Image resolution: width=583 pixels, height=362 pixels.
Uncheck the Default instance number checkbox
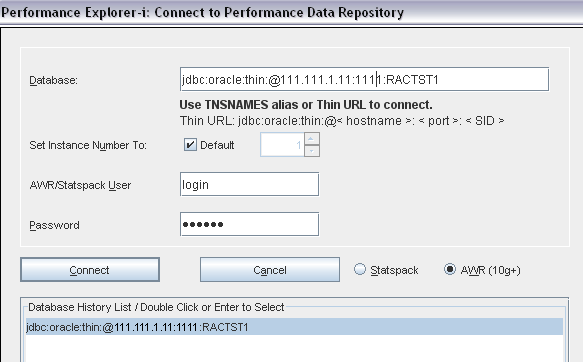pyautogui.click(x=190, y=145)
